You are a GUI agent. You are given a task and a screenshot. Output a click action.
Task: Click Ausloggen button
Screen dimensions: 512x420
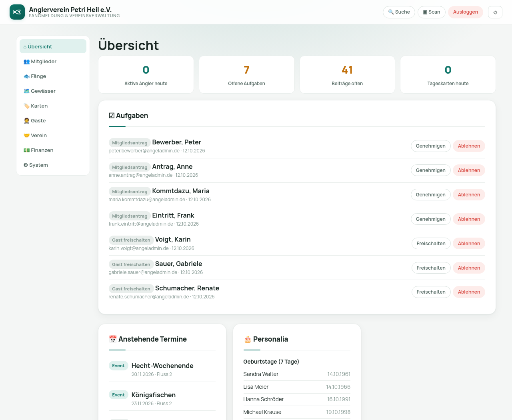(466, 12)
